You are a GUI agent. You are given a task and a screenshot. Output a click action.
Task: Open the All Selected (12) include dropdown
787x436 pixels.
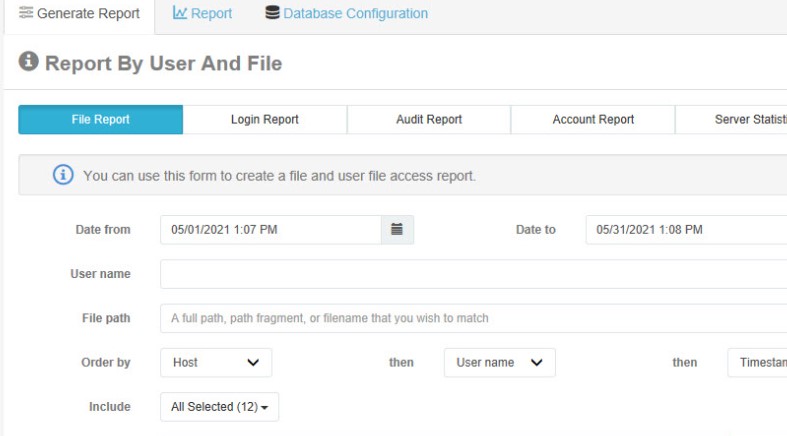[x=219, y=407]
